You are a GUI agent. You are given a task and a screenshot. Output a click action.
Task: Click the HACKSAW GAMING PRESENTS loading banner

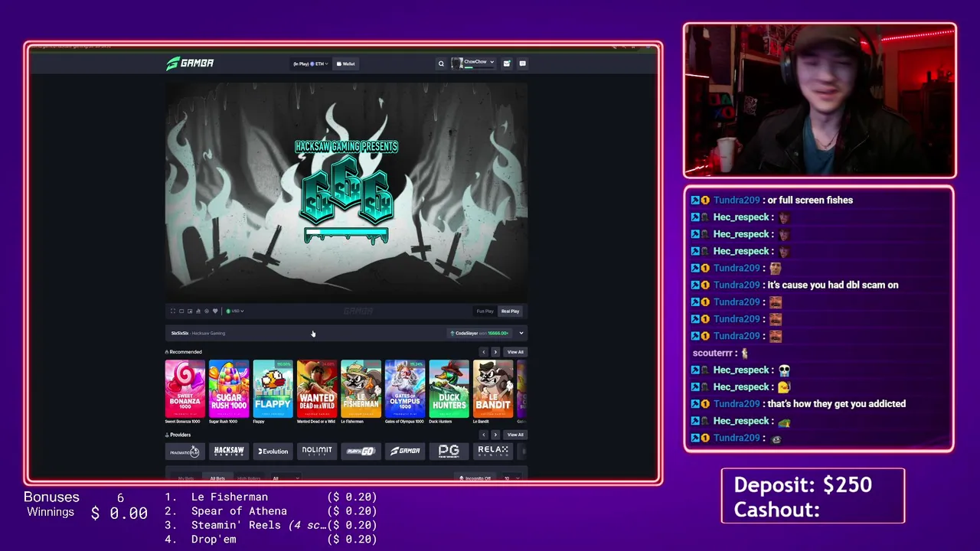(346, 146)
